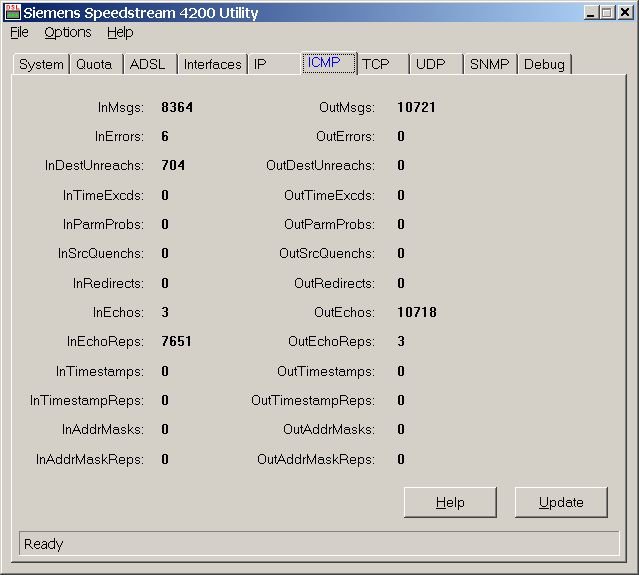
Task: Switch to the System tab
Action: (41, 64)
